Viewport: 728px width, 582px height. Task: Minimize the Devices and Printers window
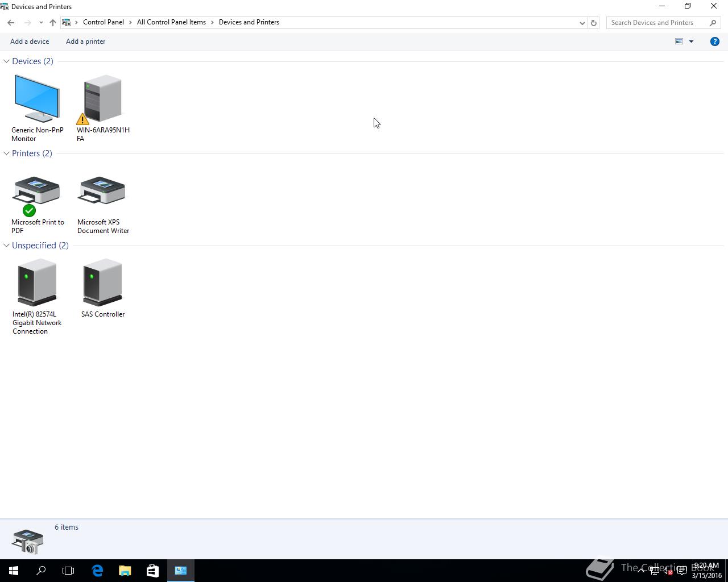(x=662, y=6)
